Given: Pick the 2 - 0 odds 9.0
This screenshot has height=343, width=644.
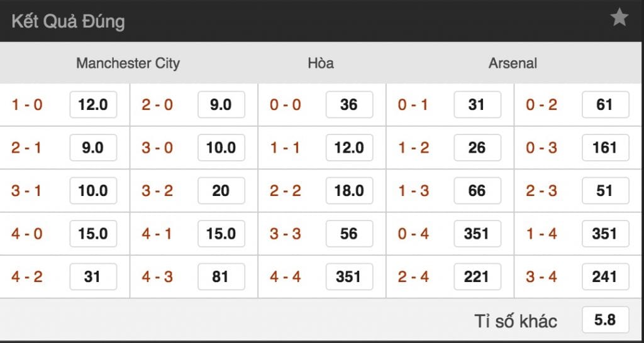Looking at the screenshot, I should tap(221, 105).
